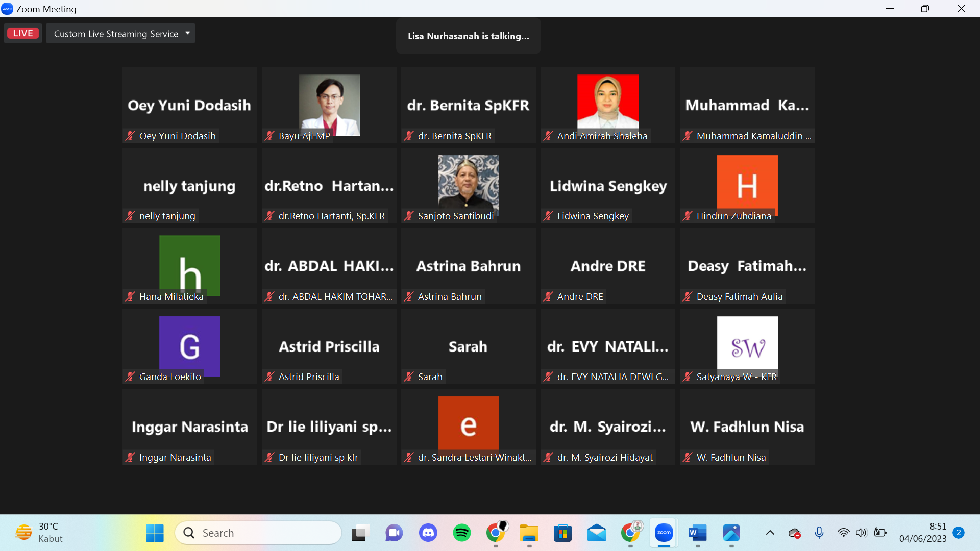Open Zoom from the taskbar
The width and height of the screenshot is (980, 551).
tap(664, 533)
